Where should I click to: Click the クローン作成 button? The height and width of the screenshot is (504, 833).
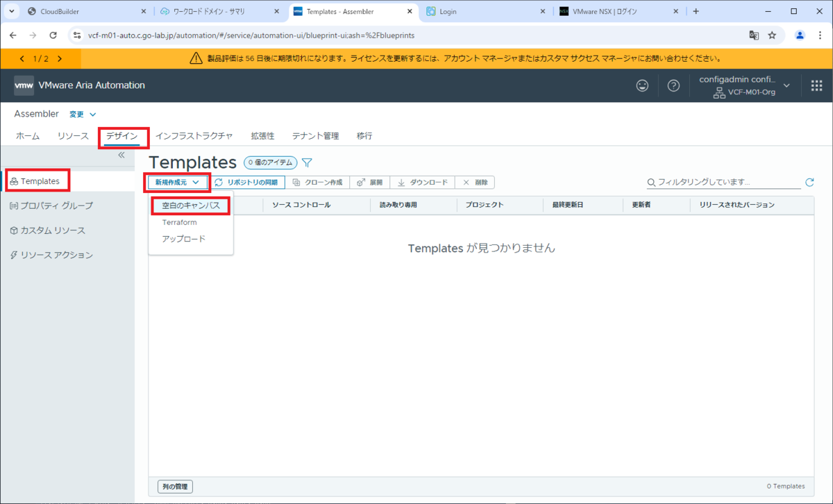coord(317,183)
